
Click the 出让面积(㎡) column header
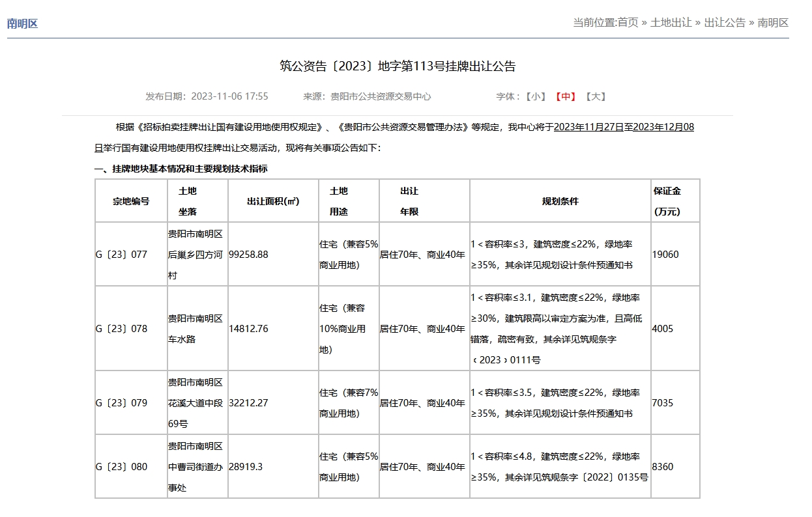(272, 201)
